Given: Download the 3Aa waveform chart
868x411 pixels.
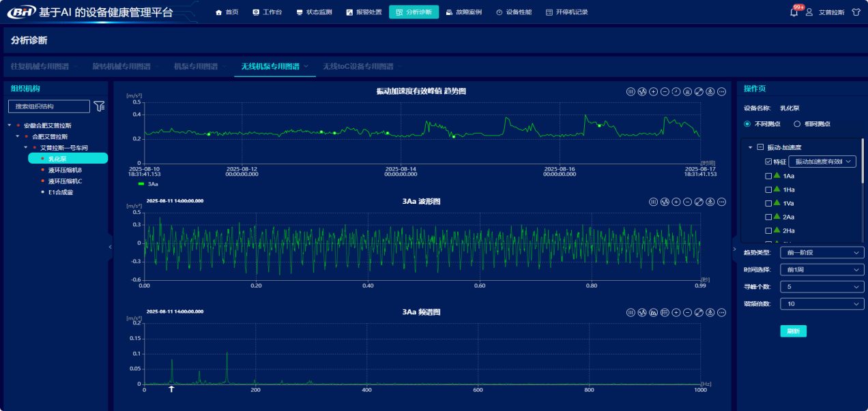Looking at the screenshot, I should click(710, 202).
